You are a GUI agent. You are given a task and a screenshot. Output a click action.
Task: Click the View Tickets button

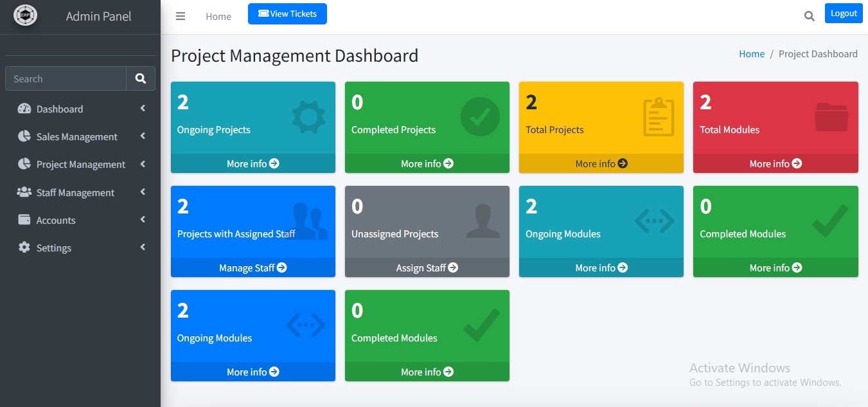coord(287,14)
